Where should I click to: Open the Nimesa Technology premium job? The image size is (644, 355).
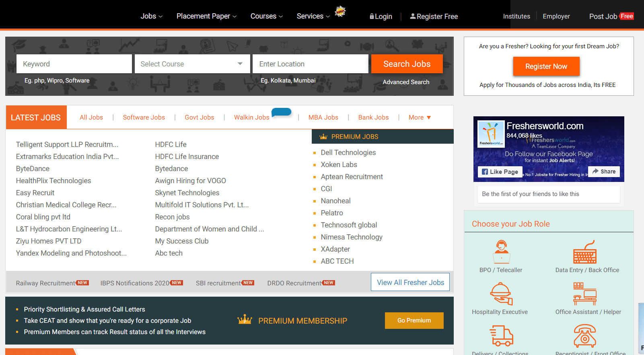352,237
